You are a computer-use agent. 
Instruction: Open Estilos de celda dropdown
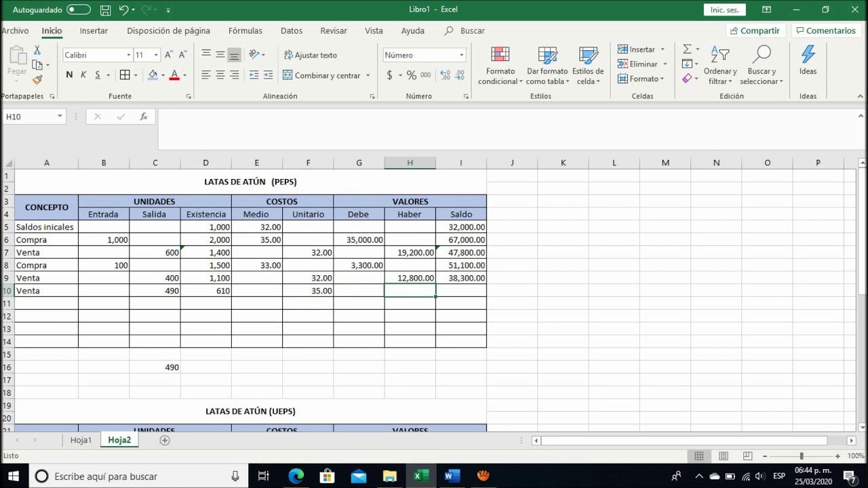588,66
